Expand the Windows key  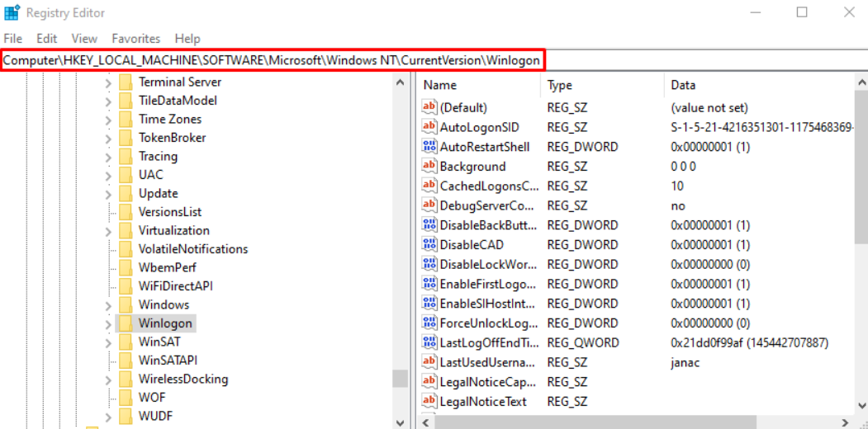(108, 304)
